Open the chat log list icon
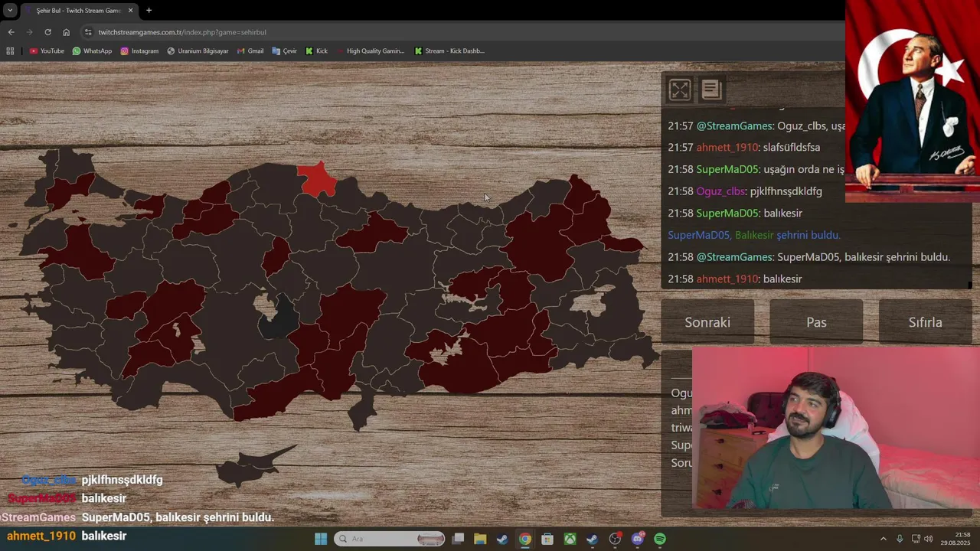Viewport: 980px width, 551px height. click(x=711, y=90)
